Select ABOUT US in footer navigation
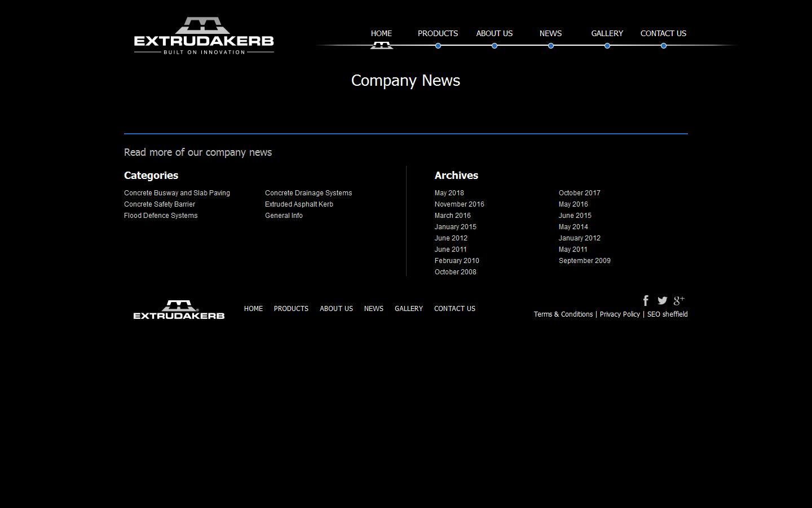This screenshot has width=812, height=508. pyautogui.click(x=336, y=309)
